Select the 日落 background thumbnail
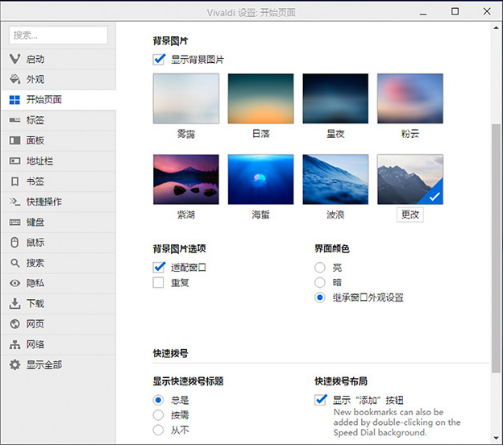The height and width of the screenshot is (446, 504). click(261, 99)
